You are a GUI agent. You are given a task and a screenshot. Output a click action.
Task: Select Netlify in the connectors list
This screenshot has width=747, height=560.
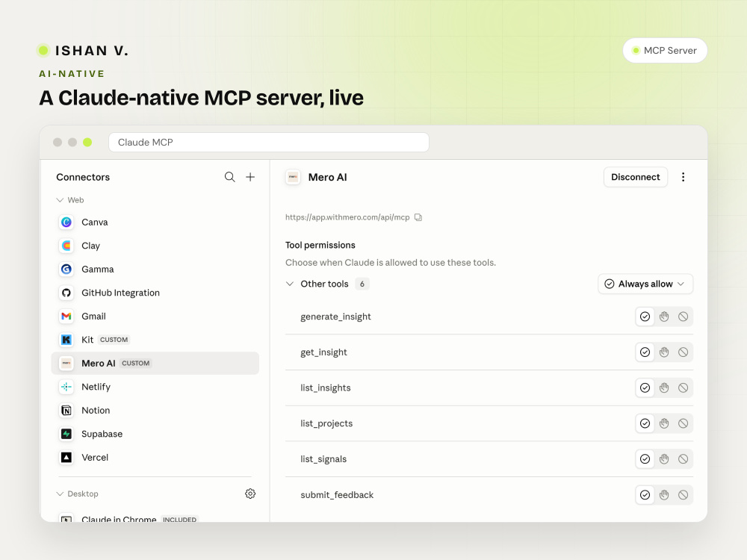tap(155, 387)
